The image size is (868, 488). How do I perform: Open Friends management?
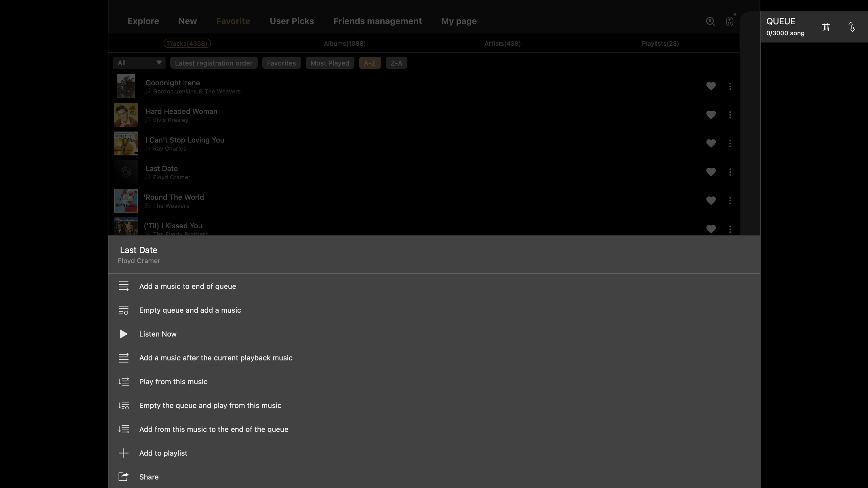click(377, 21)
